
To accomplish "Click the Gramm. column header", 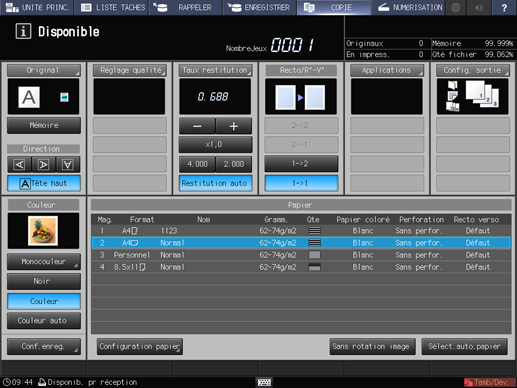I will pyautogui.click(x=276, y=220).
